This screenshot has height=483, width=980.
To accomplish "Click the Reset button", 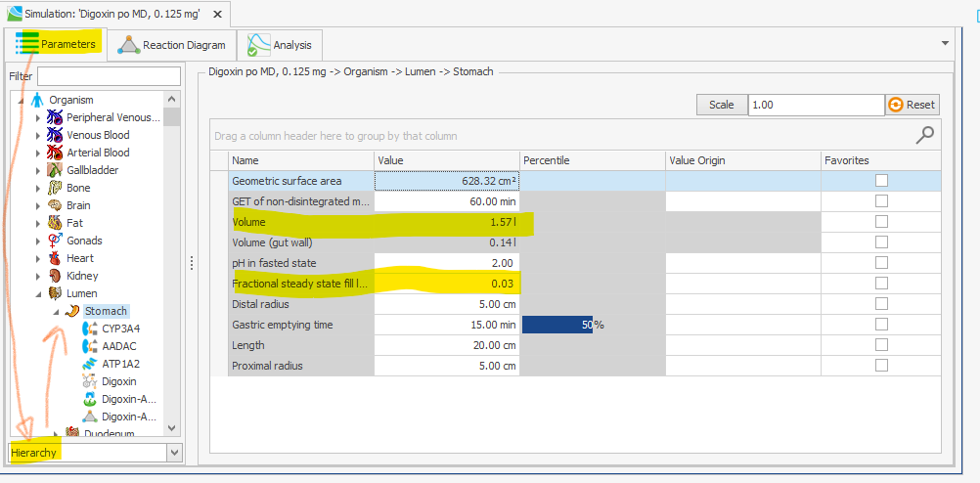I will pyautogui.click(x=912, y=105).
